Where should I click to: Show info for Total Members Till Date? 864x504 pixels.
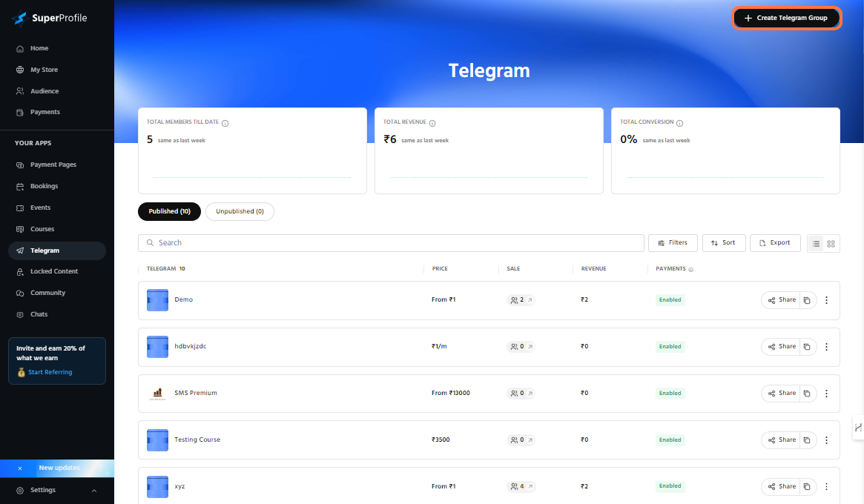click(225, 123)
